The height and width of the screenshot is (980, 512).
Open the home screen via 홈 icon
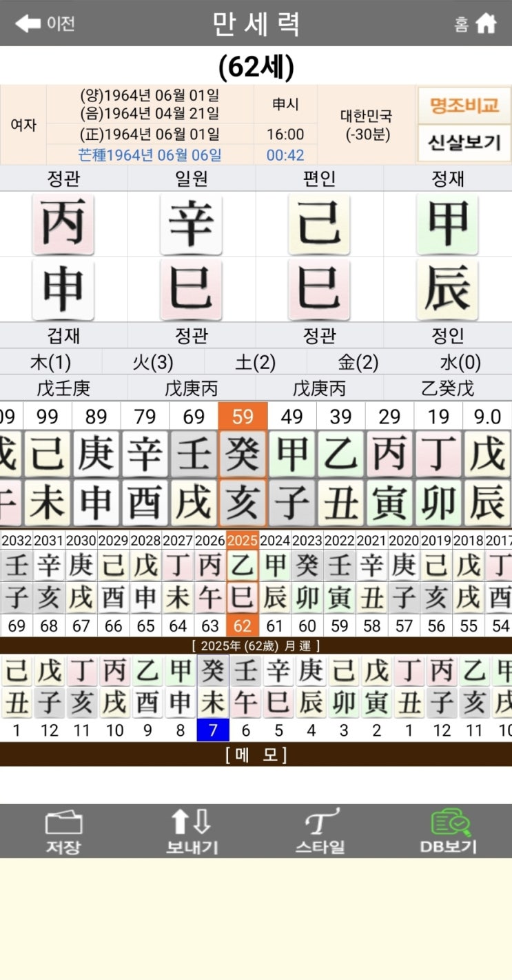[x=475, y=23]
